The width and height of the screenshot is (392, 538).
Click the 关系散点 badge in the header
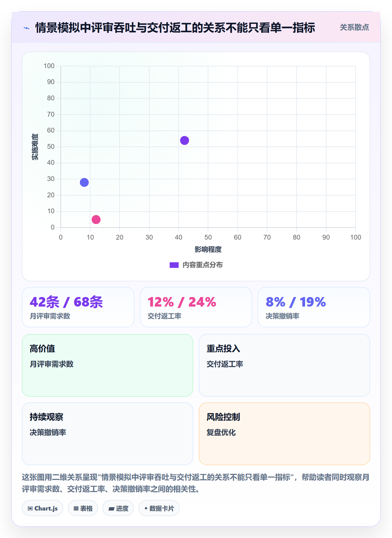point(354,27)
